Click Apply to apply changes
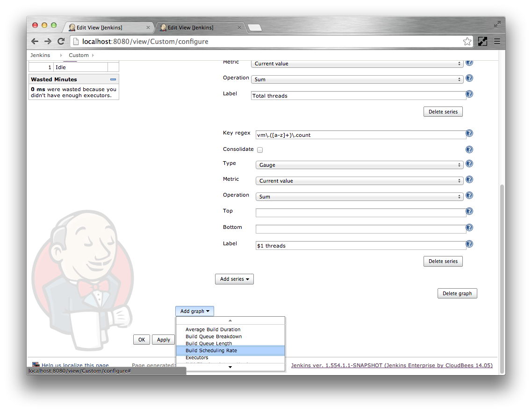Screen dimensions: 532x412 (163, 340)
